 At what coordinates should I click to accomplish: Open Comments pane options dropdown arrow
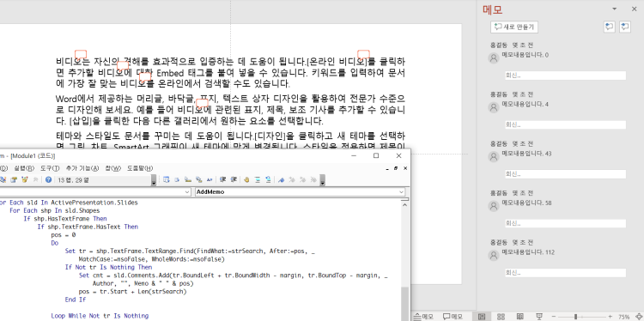point(615,9)
